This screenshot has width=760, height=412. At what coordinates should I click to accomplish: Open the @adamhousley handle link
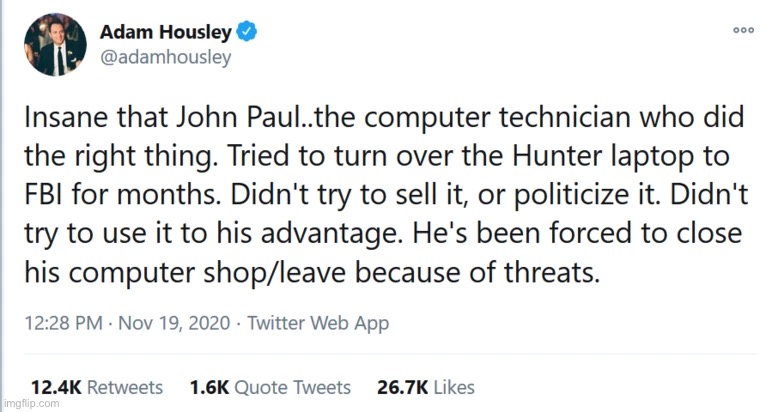pos(166,57)
